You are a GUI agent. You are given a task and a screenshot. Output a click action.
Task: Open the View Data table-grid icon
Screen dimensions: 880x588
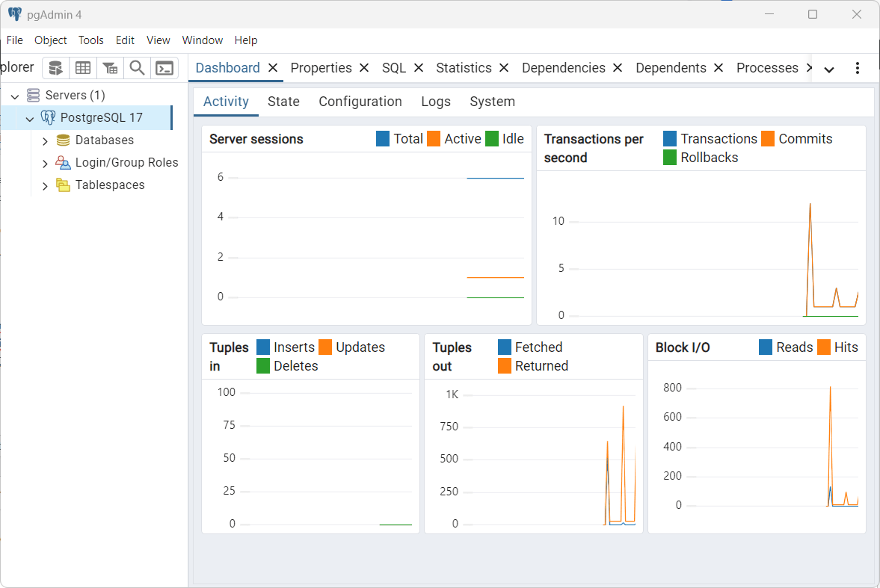pos(83,68)
